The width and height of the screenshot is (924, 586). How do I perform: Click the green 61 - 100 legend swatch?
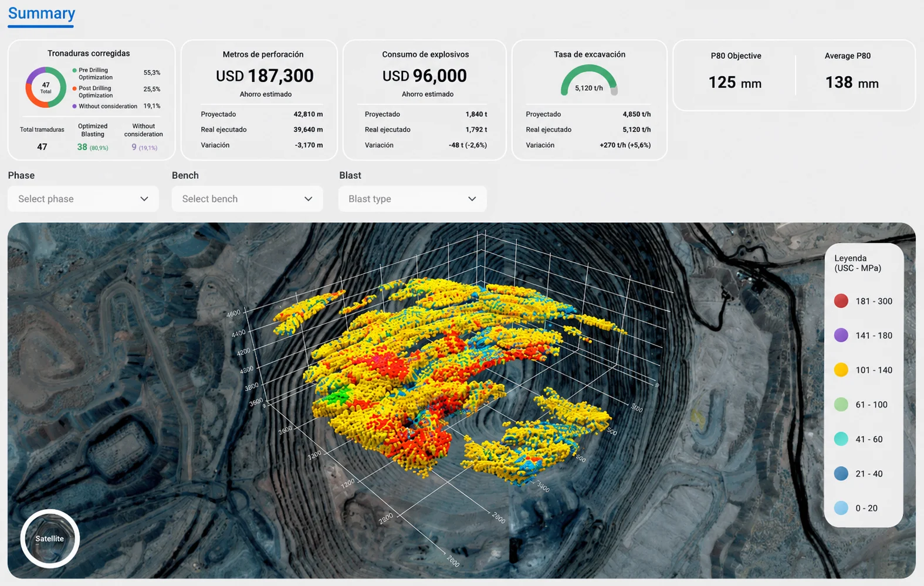pos(841,405)
